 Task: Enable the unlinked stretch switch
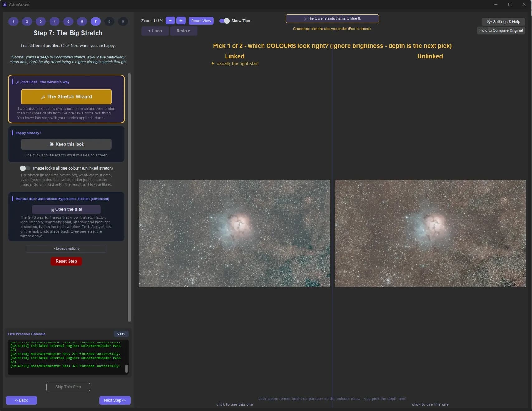pyautogui.click(x=25, y=168)
